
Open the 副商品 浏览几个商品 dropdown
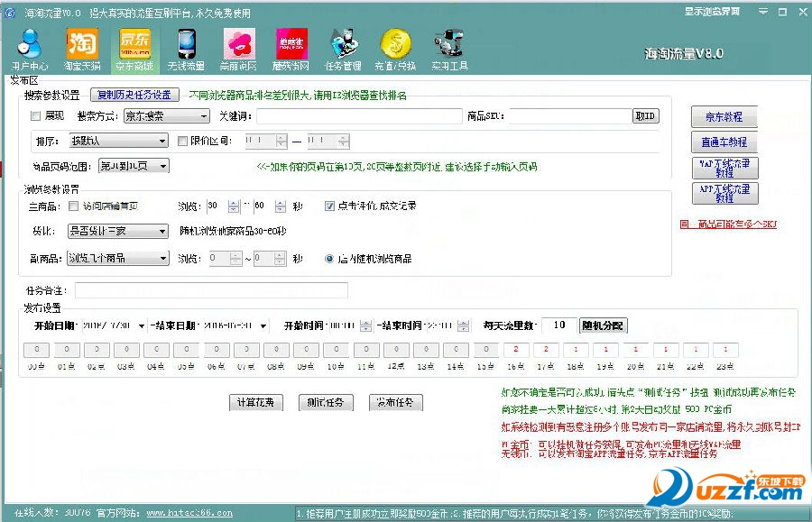pos(118,258)
